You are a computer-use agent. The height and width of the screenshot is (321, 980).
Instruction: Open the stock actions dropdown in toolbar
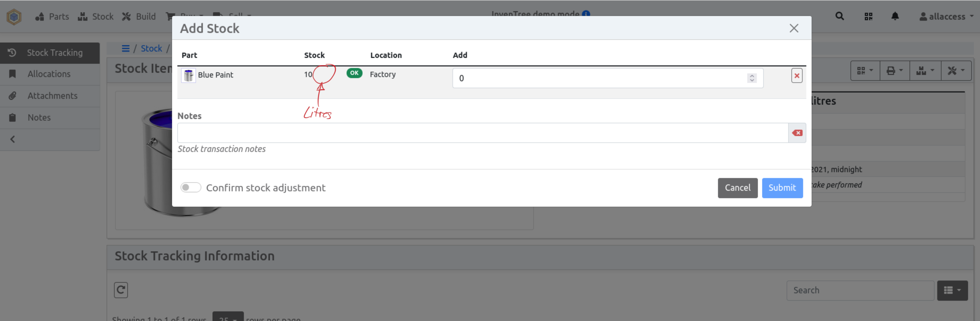(x=925, y=71)
